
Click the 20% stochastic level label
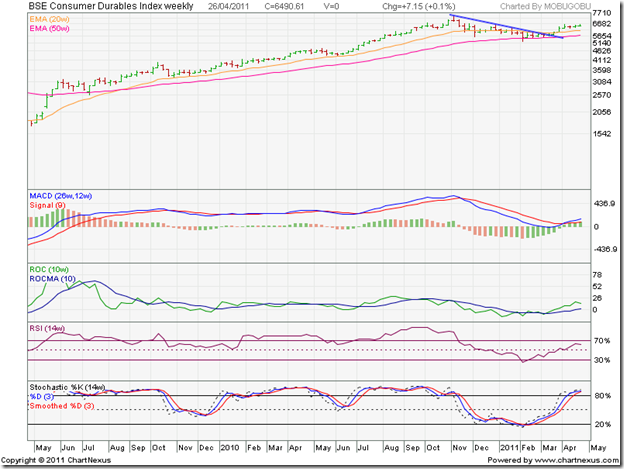pos(603,424)
